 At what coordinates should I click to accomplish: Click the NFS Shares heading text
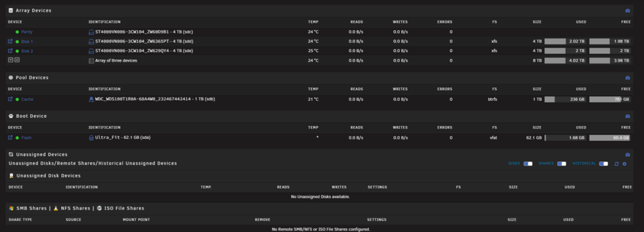(75, 208)
